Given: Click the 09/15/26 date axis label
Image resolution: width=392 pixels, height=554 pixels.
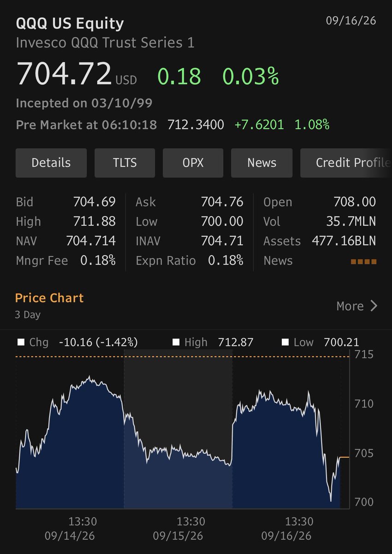Looking at the screenshot, I should (178, 536).
